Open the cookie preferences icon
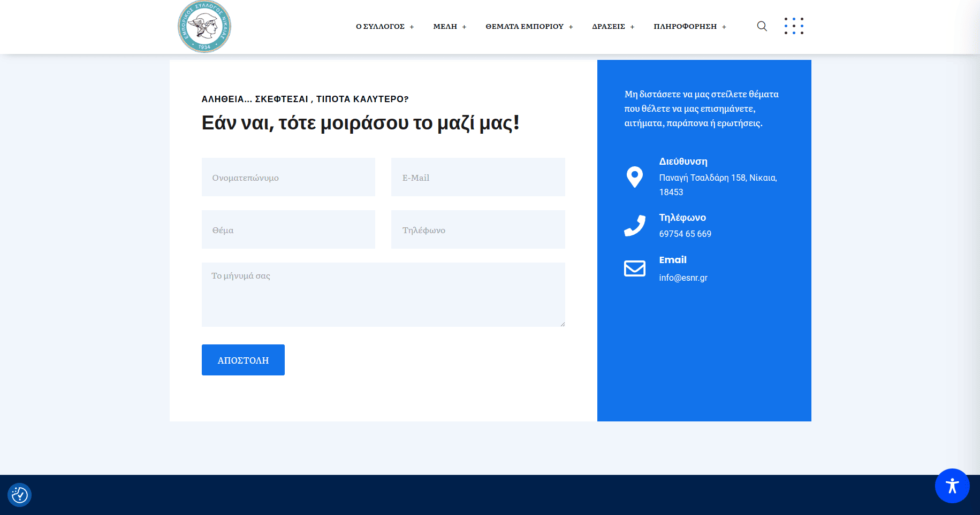This screenshot has height=515, width=980. pyautogui.click(x=20, y=495)
